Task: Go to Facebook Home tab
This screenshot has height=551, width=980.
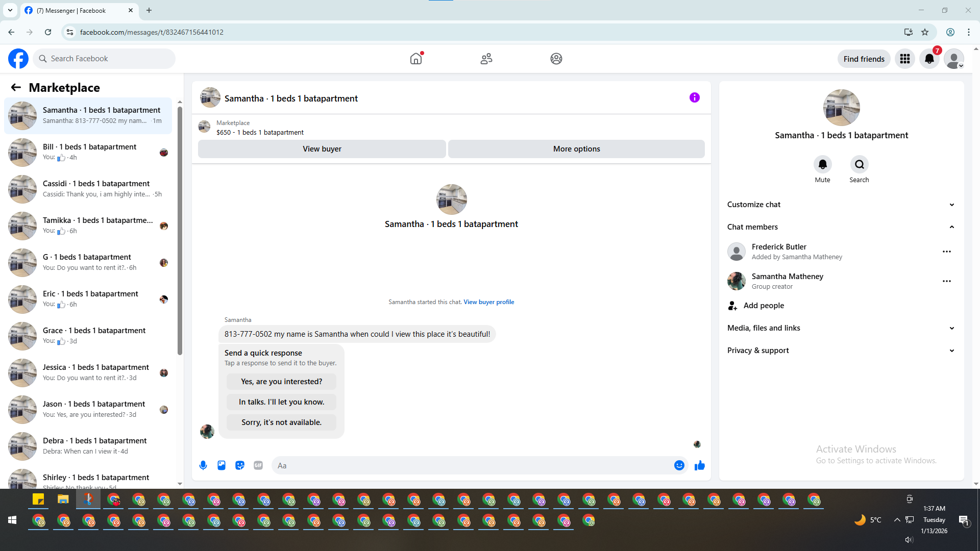Action: (x=416, y=59)
